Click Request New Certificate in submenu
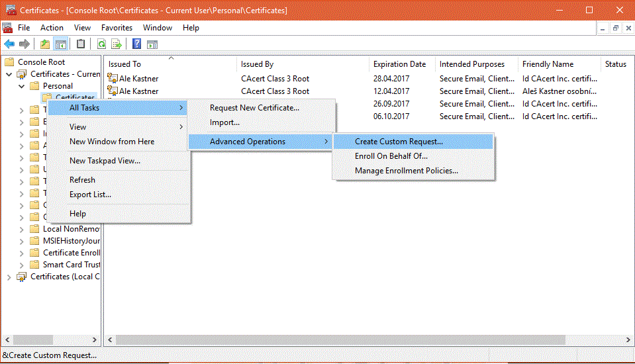635x364 pixels. [x=254, y=108]
